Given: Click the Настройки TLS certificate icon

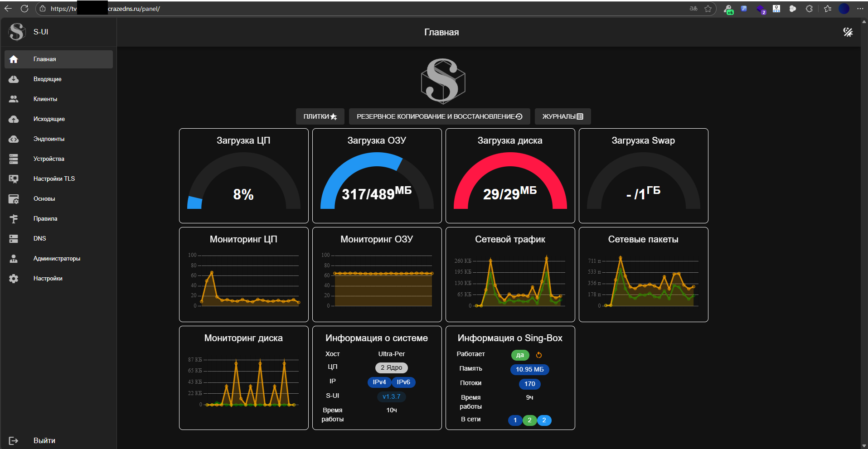Looking at the screenshot, I should 14,179.
